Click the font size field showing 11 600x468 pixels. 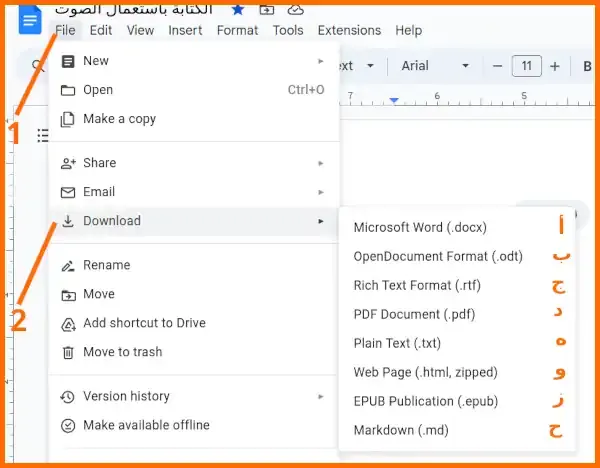click(527, 66)
